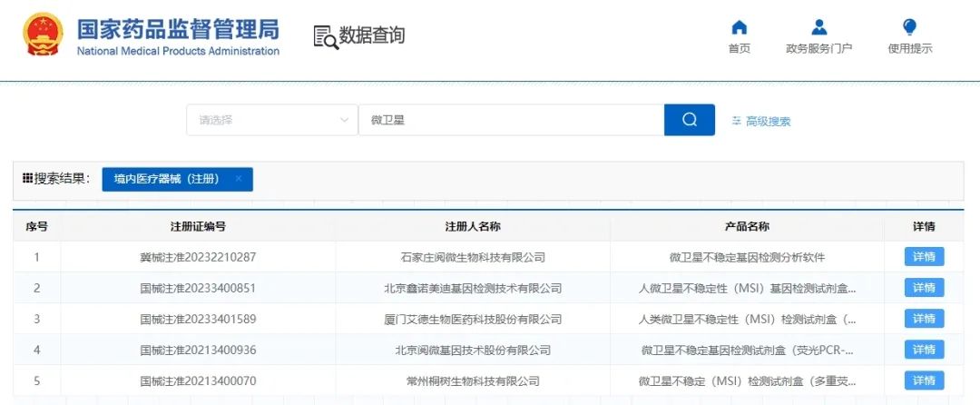The image size is (980, 405).
Task: Close the 境内医疗器械(注册) filter tag
Action: [239, 179]
